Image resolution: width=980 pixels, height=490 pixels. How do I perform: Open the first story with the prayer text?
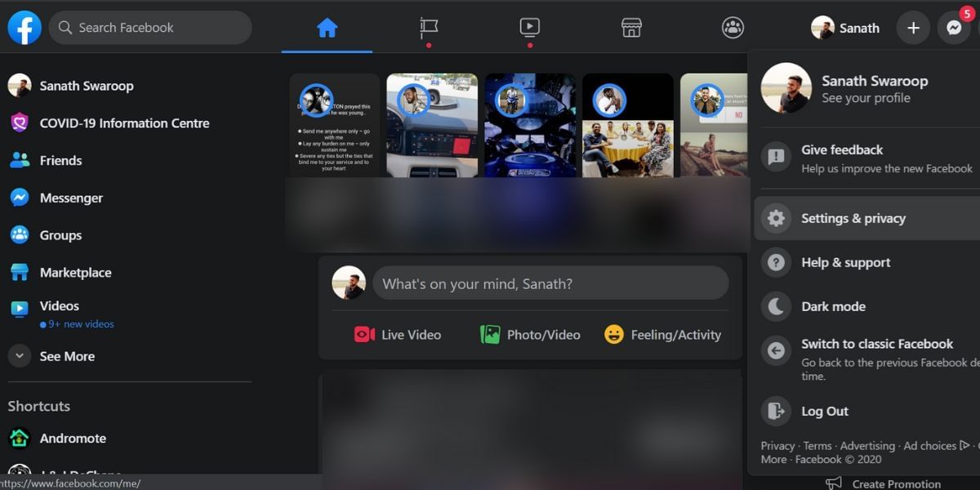point(334,125)
